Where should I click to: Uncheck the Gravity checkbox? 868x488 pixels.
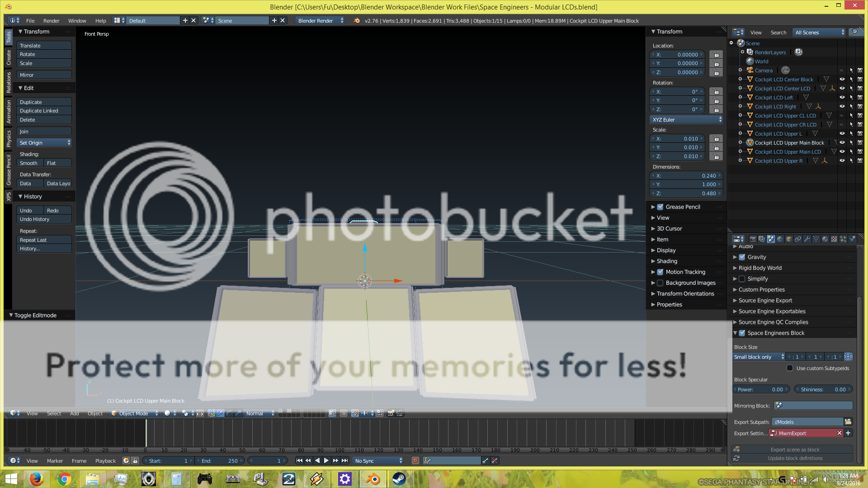(742, 257)
